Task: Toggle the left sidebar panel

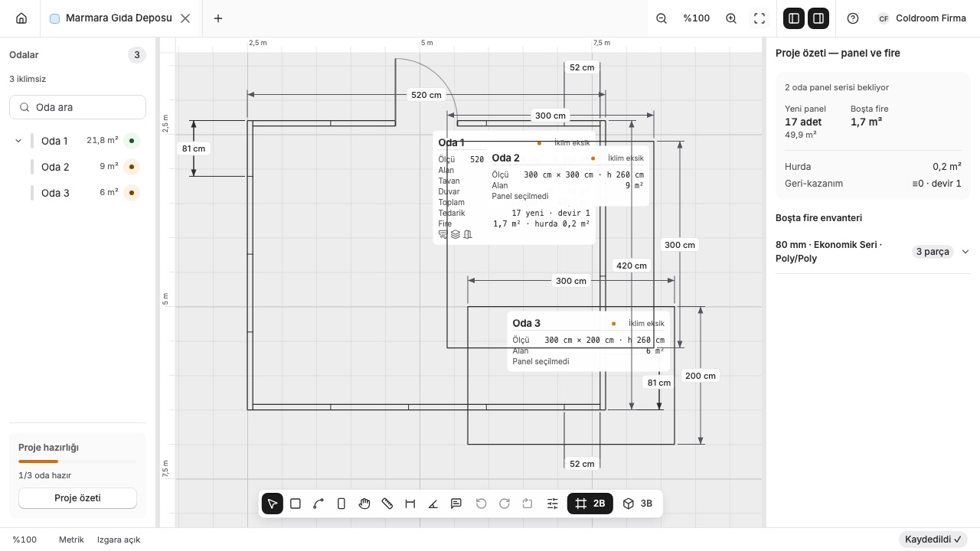Action: pyautogui.click(x=794, y=18)
